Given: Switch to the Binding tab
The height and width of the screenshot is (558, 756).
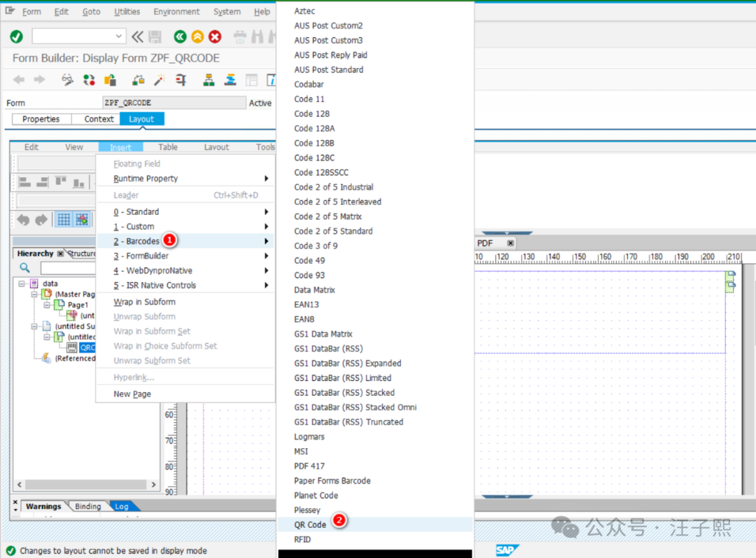Looking at the screenshot, I should [87, 506].
